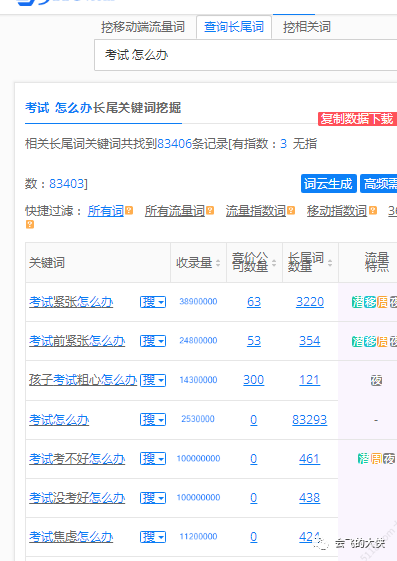This screenshot has height=561, width=397.
Task: Select the 查询长尾词 tab
Action: tap(234, 27)
